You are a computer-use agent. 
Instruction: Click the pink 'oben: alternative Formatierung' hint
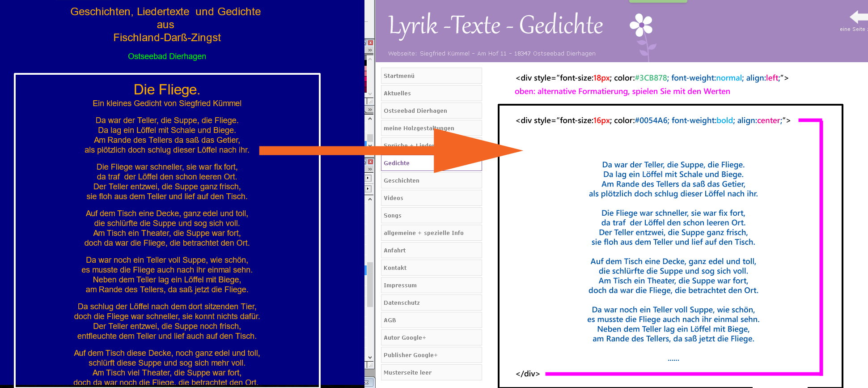622,91
